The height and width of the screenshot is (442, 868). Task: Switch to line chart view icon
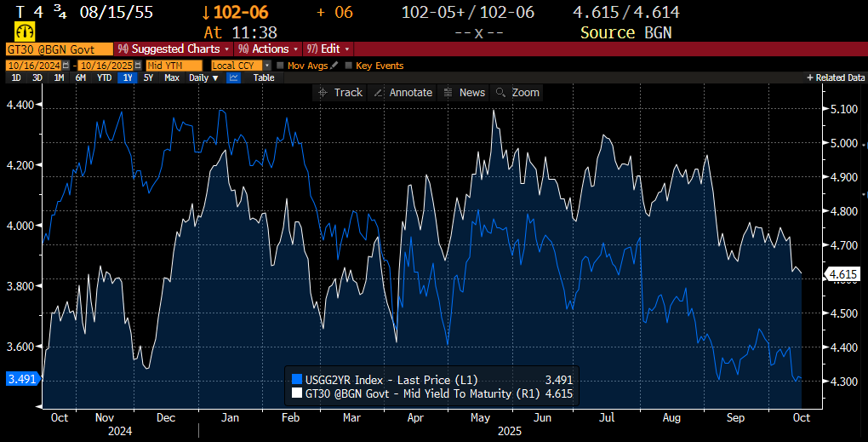(x=234, y=77)
